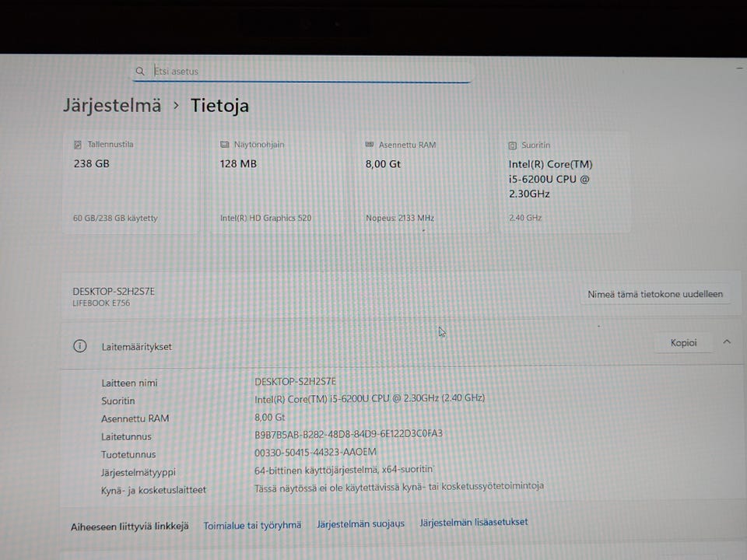Screen dimensions: 747x560
Task: Open 'Toimialue tai työryhmä' link
Action: pos(252,525)
